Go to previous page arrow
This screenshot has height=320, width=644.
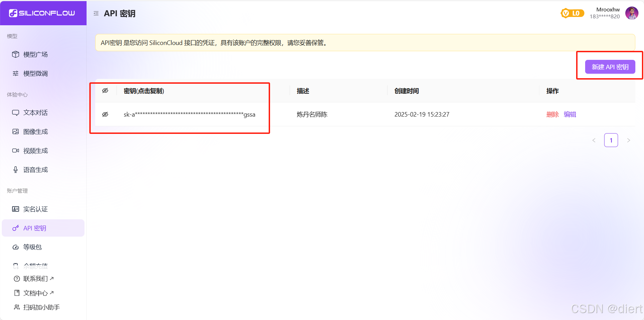tap(594, 140)
